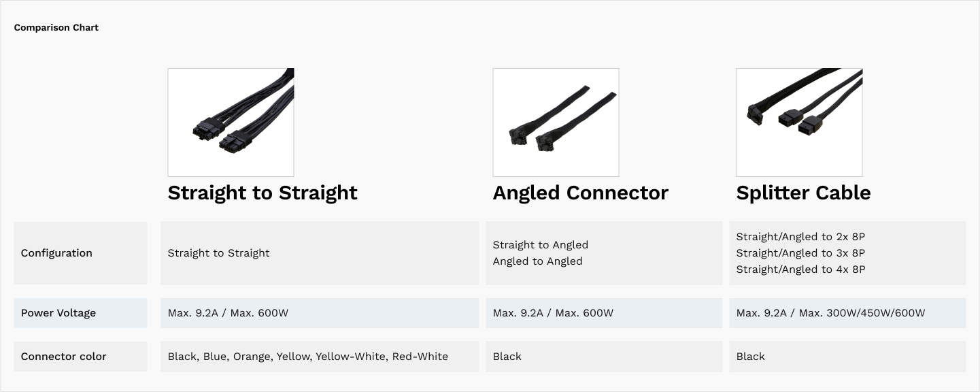This screenshot has height=392, width=980.
Task: Select the Splitter Cable product image
Action: coord(799,122)
